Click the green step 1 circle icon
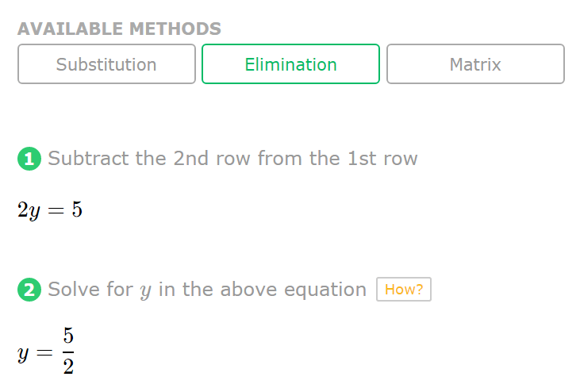This screenshot has width=580, height=392. tap(29, 159)
